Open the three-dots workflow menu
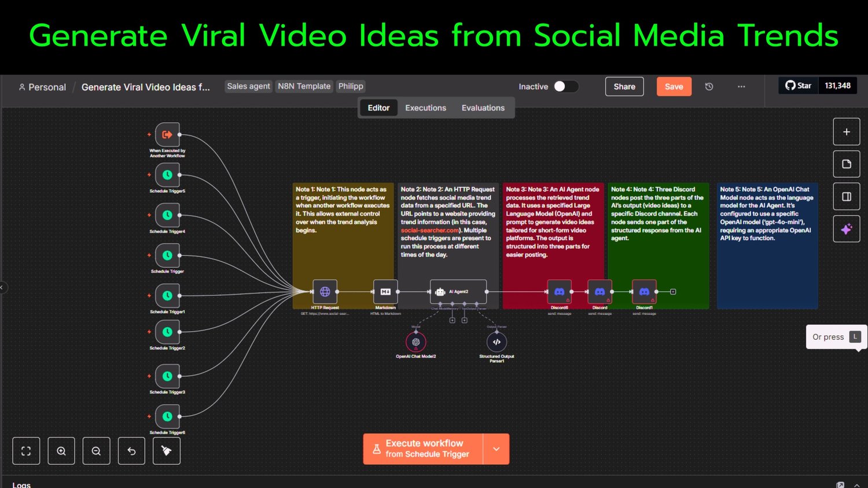The height and width of the screenshot is (488, 868). [x=741, y=87]
